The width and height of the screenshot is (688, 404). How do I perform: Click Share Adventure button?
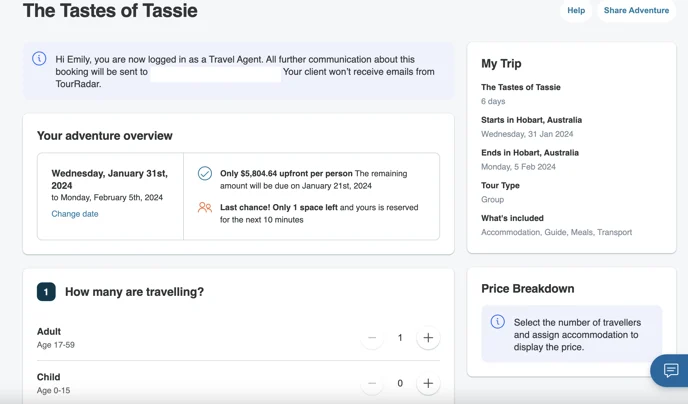pos(636,11)
